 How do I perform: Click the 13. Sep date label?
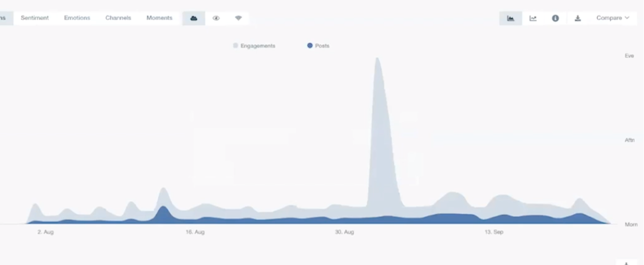[x=494, y=232]
